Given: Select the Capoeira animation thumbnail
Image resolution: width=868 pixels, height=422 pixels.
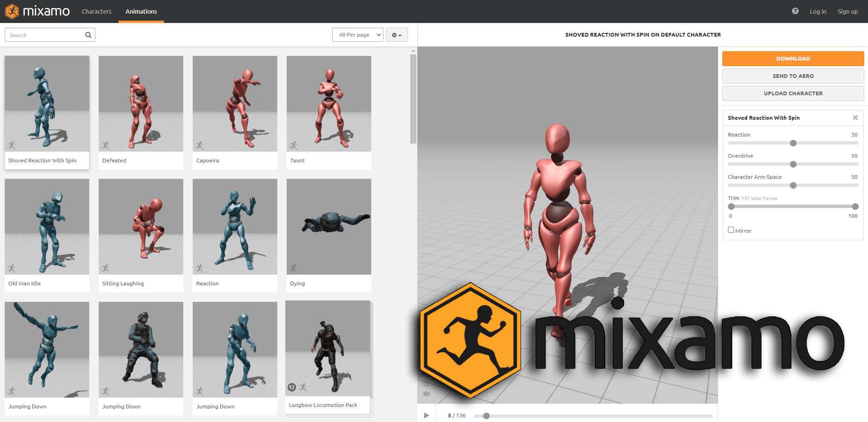Looking at the screenshot, I should 235,104.
